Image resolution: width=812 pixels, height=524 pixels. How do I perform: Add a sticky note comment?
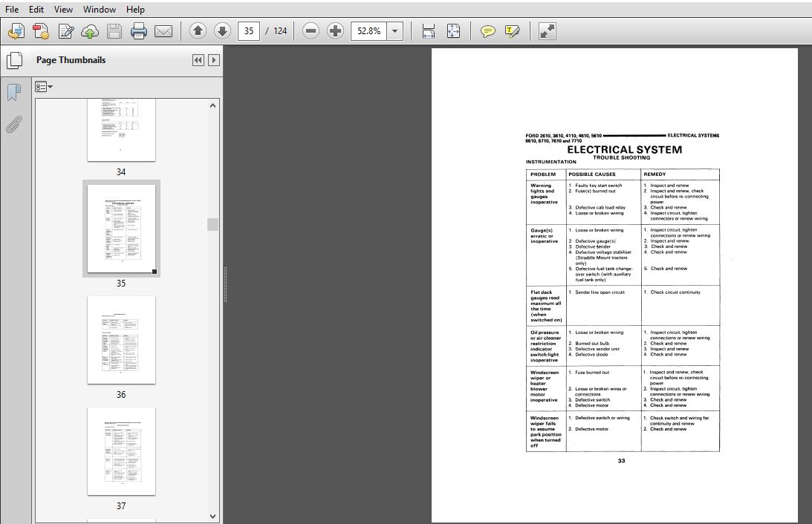(487, 31)
